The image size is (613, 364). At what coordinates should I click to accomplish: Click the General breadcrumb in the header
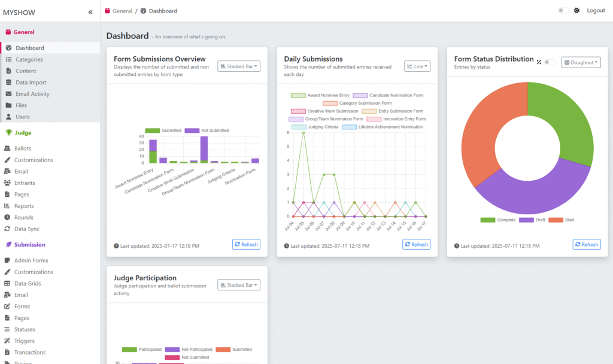(122, 11)
